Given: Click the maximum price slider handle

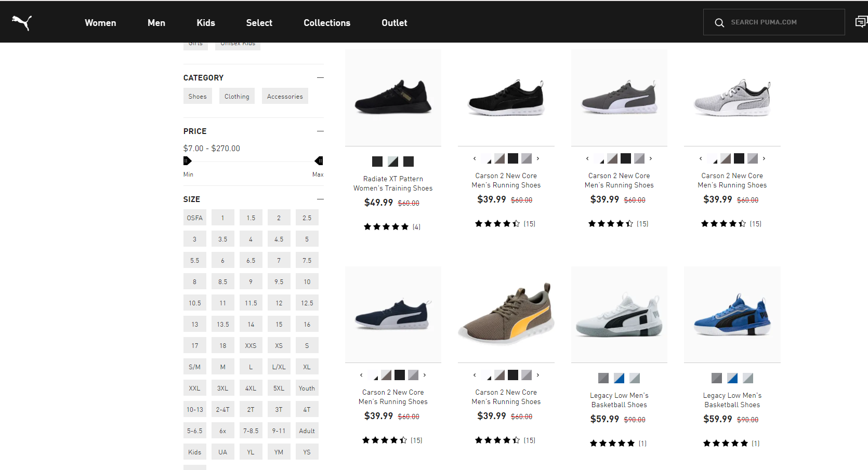Looking at the screenshot, I should point(319,161).
